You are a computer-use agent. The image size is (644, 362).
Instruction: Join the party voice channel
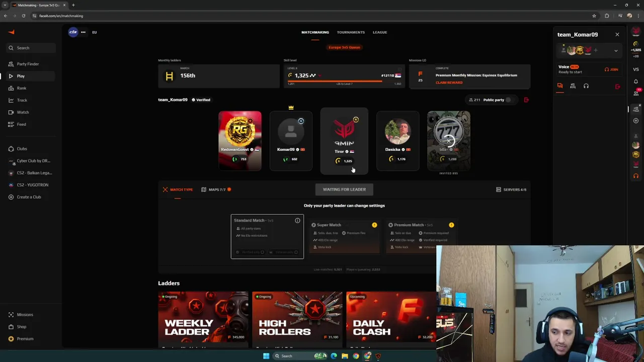tap(611, 69)
